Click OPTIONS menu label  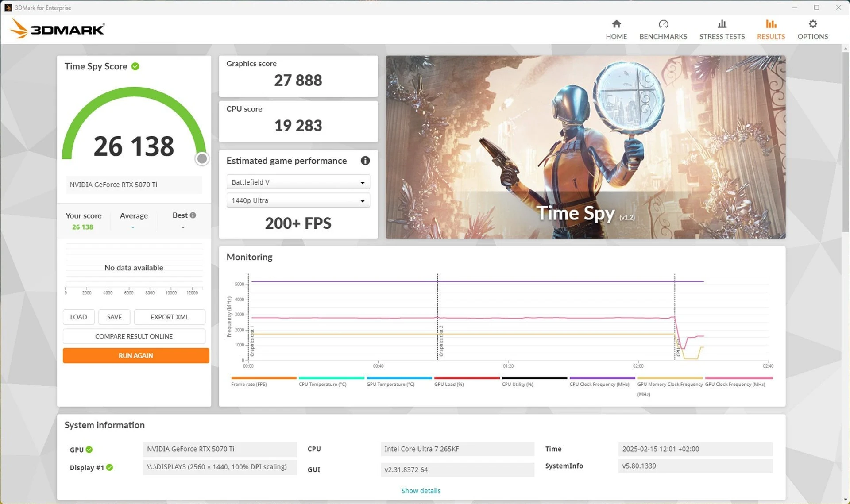click(813, 37)
